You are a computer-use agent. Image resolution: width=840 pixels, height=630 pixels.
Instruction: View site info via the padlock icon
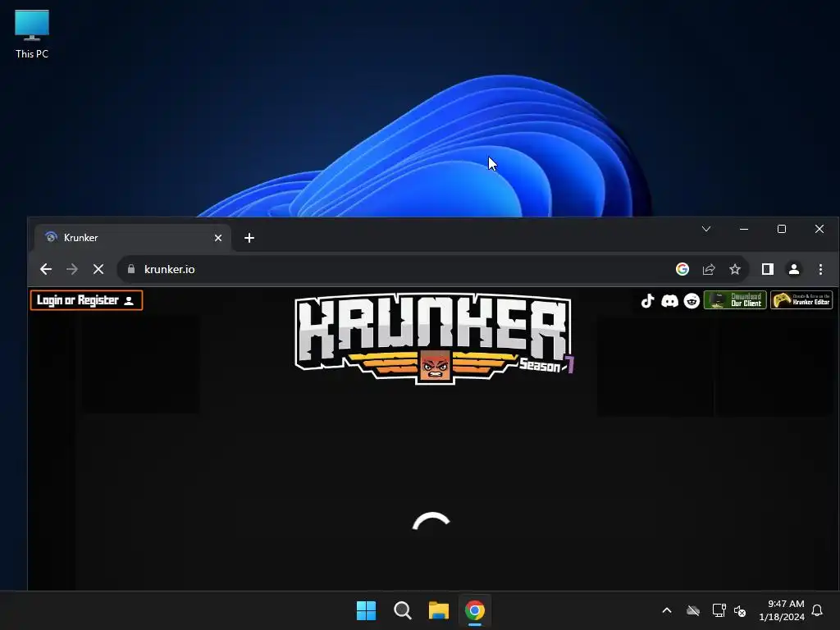tap(131, 269)
